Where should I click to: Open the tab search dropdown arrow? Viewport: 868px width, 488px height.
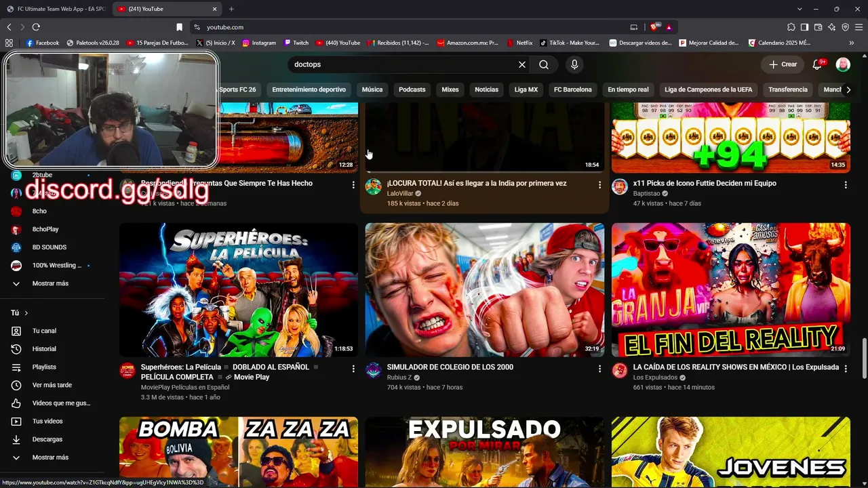point(800,9)
